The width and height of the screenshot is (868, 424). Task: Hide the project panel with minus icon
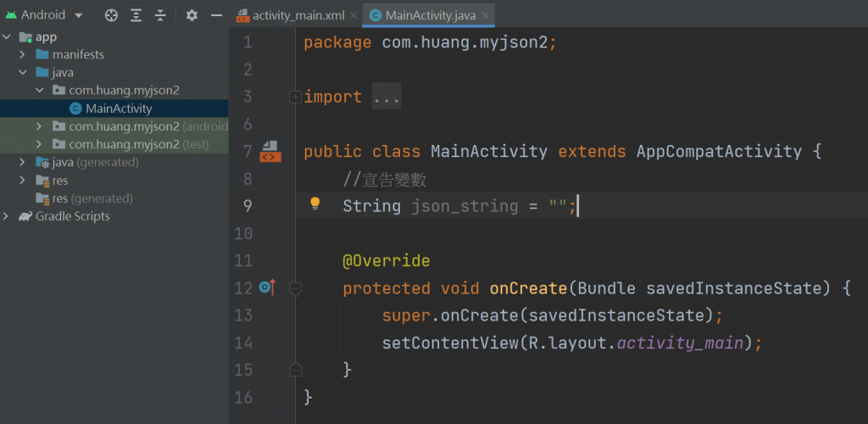click(216, 15)
